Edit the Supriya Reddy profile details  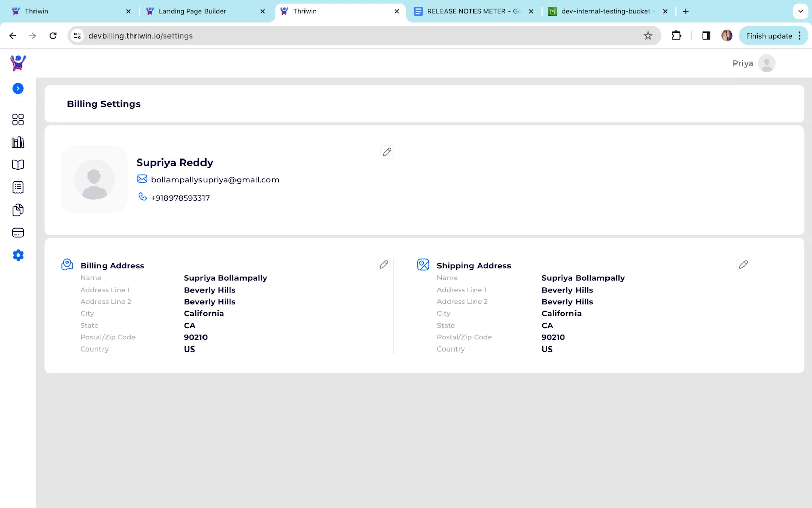(x=387, y=152)
